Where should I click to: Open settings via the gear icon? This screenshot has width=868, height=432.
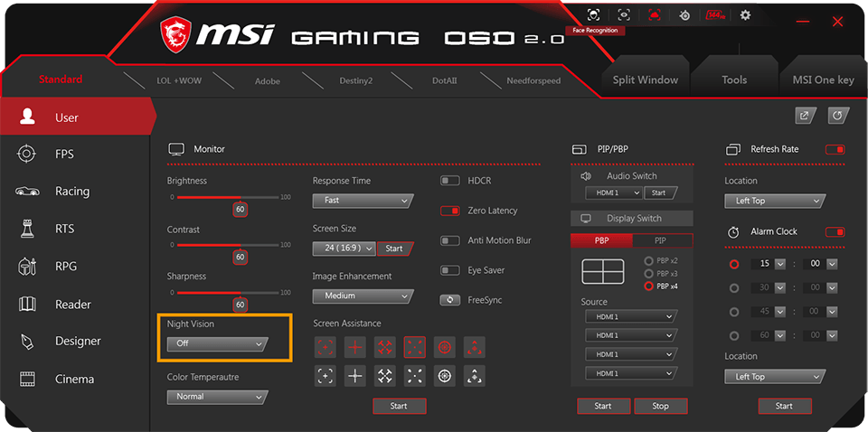pos(745,15)
